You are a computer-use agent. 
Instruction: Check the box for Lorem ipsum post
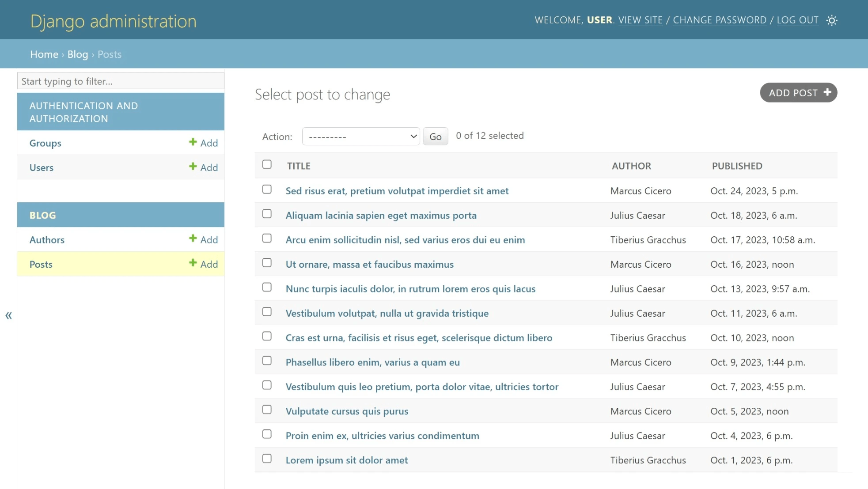(x=267, y=459)
